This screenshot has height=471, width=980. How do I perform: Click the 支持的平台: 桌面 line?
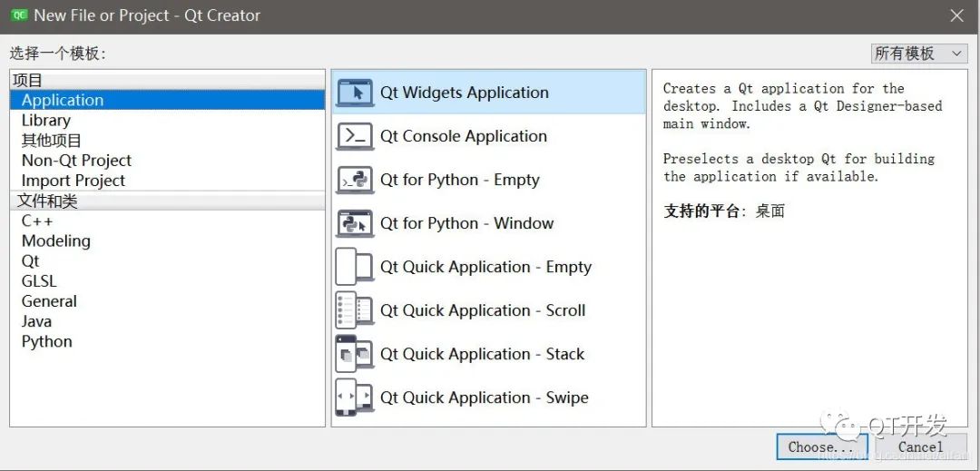click(x=724, y=211)
